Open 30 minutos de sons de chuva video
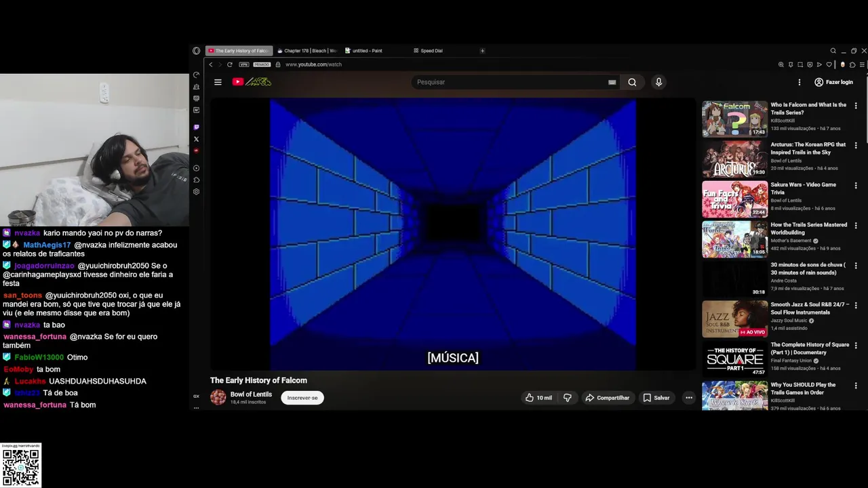The image size is (868, 488). click(735, 279)
